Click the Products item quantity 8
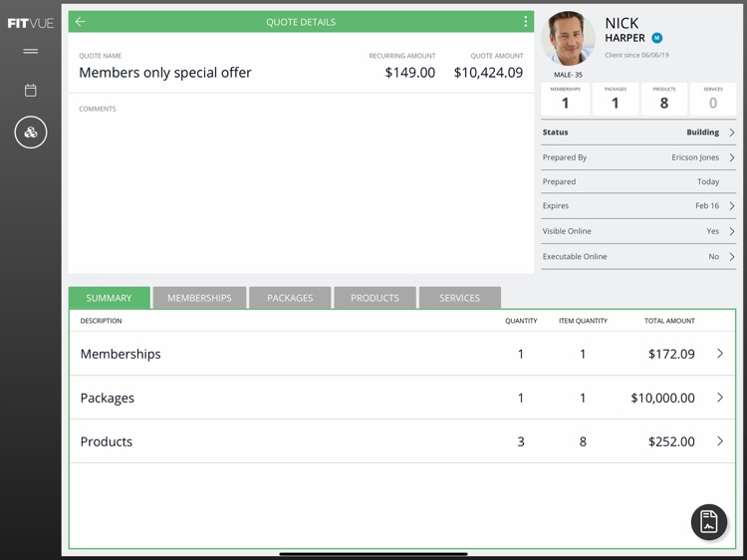The width and height of the screenshot is (747, 560). pyautogui.click(x=583, y=441)
